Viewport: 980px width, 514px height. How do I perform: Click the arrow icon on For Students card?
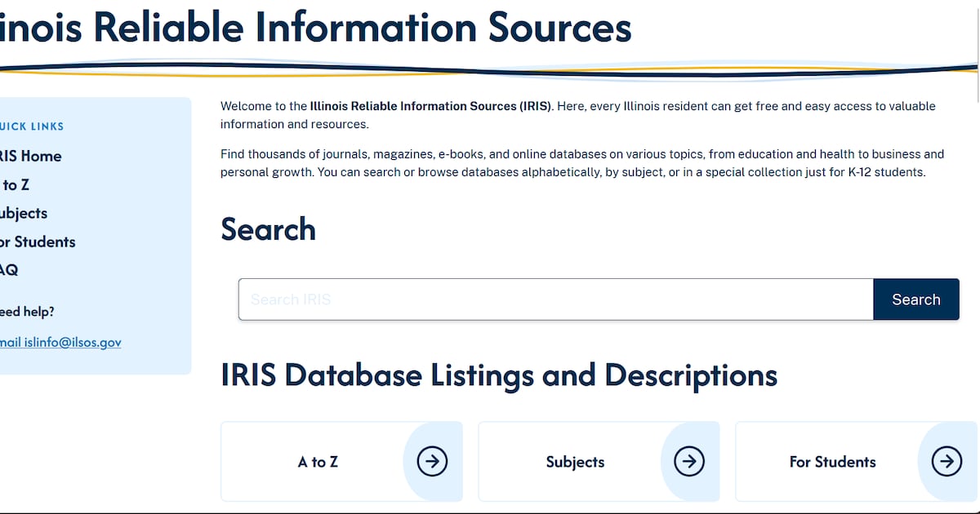(x=947, y=462)
